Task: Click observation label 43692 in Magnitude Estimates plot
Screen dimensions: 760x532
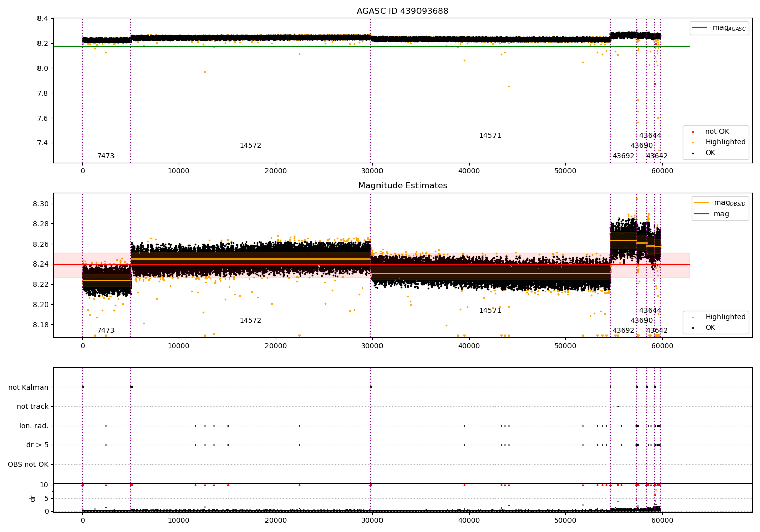Action: tap(623, 331)
